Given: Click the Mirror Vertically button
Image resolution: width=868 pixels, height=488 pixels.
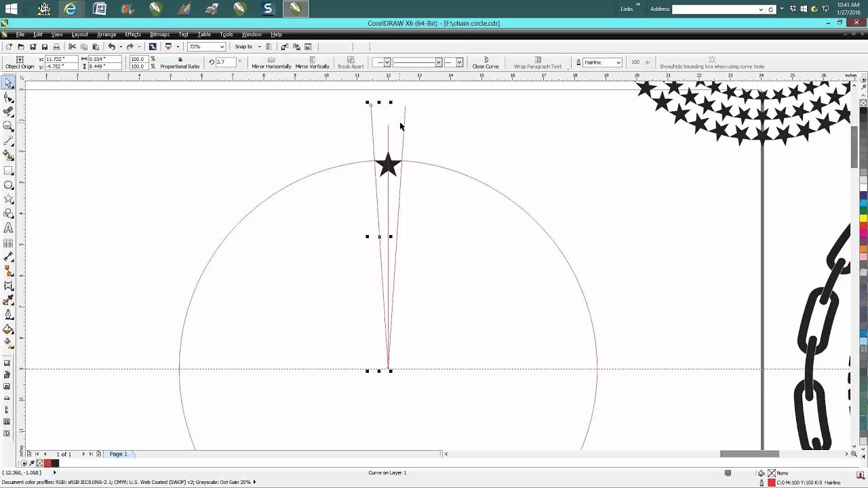Looking at the screenshot, I should (x=312, y=62).
